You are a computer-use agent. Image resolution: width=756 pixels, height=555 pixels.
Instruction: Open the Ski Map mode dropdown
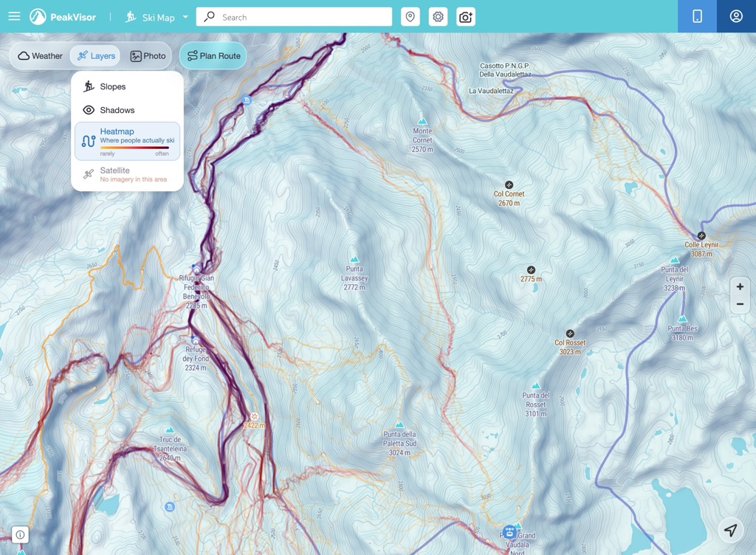click(157, 18)
